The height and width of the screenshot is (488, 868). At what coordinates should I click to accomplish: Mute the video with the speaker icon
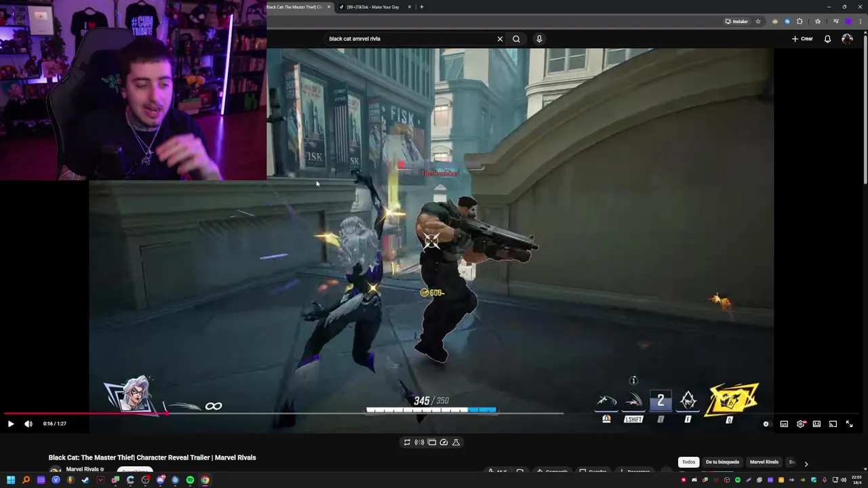pyautogui.click(x=28, y=424)
